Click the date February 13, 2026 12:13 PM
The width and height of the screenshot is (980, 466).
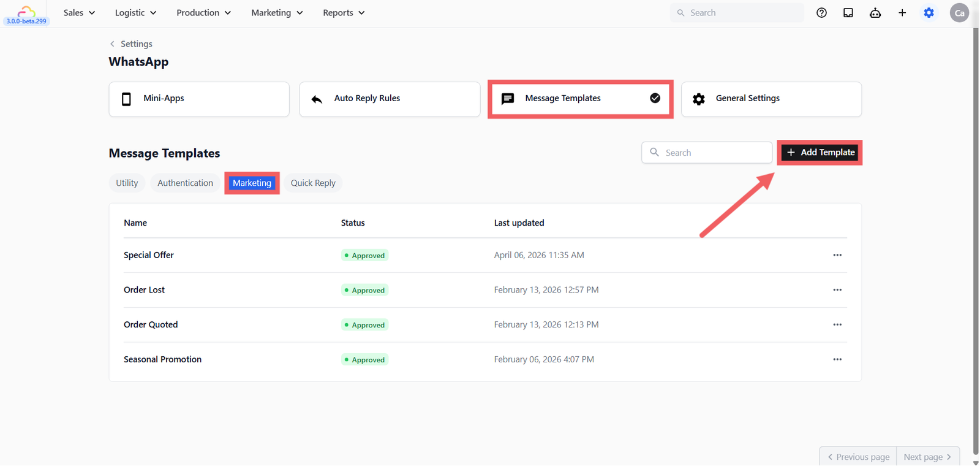[x=546, y=325]
